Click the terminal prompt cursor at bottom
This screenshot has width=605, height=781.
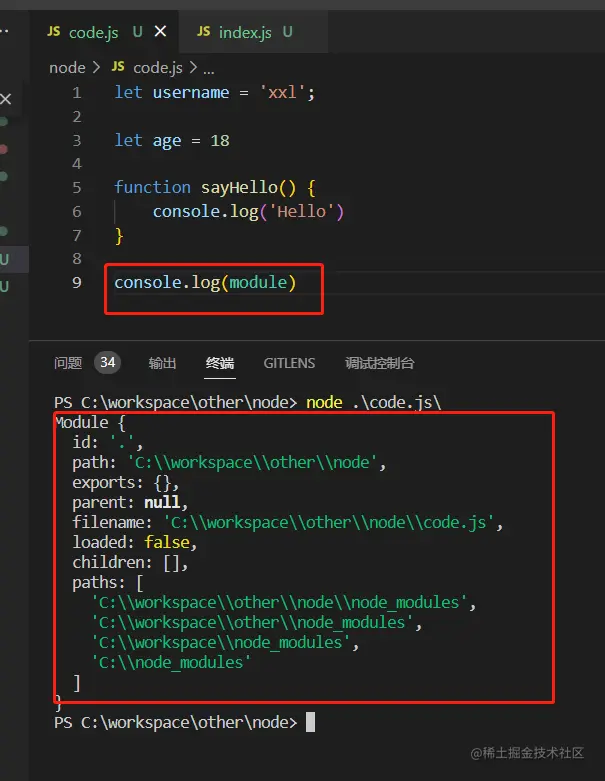310,722
